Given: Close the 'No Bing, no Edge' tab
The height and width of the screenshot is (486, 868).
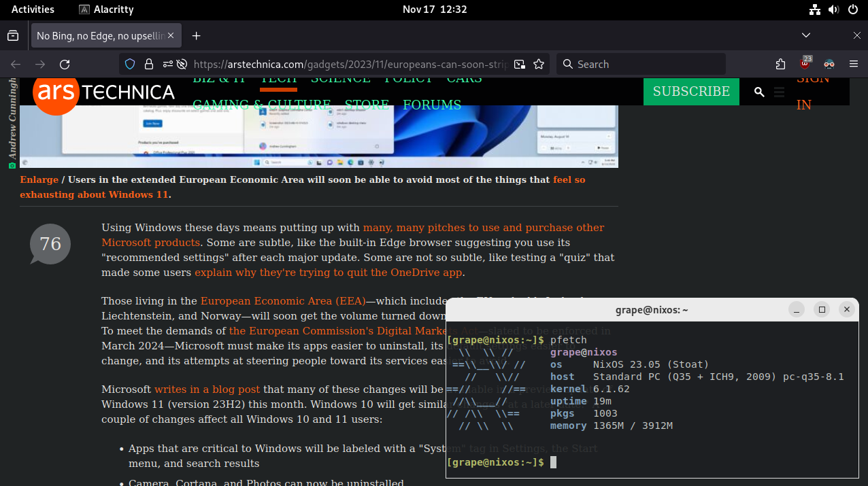Looking at the screenshot, I should coord(171,35).
